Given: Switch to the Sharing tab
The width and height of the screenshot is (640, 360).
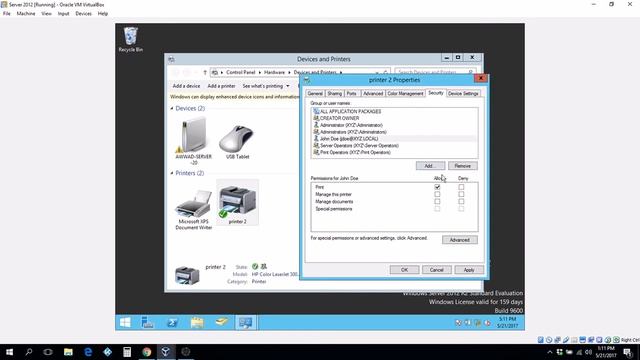Looking at the screenshot, I should 335,93.
